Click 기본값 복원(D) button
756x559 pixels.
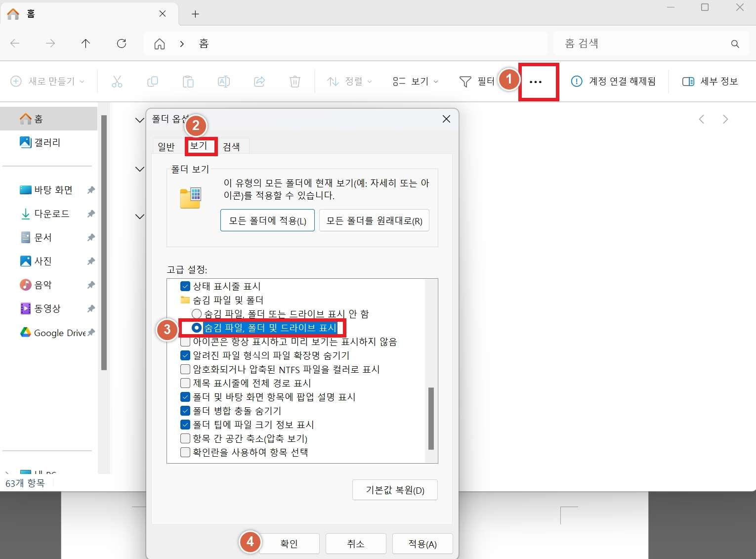395,490
